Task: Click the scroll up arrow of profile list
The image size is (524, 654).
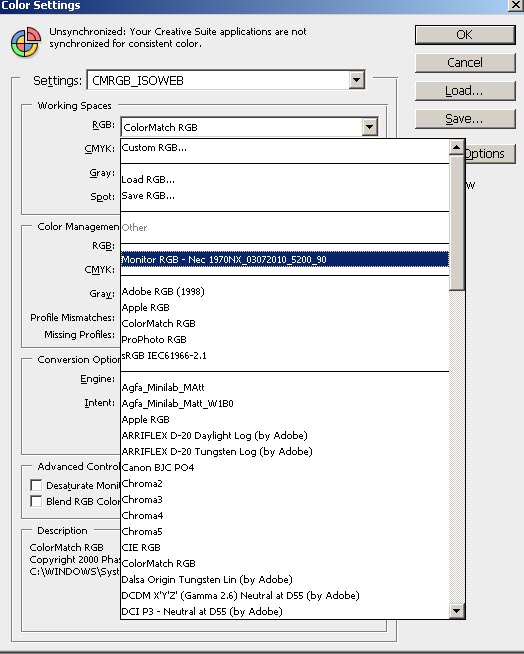Action: pyautogui.click(x=456, y=147)
